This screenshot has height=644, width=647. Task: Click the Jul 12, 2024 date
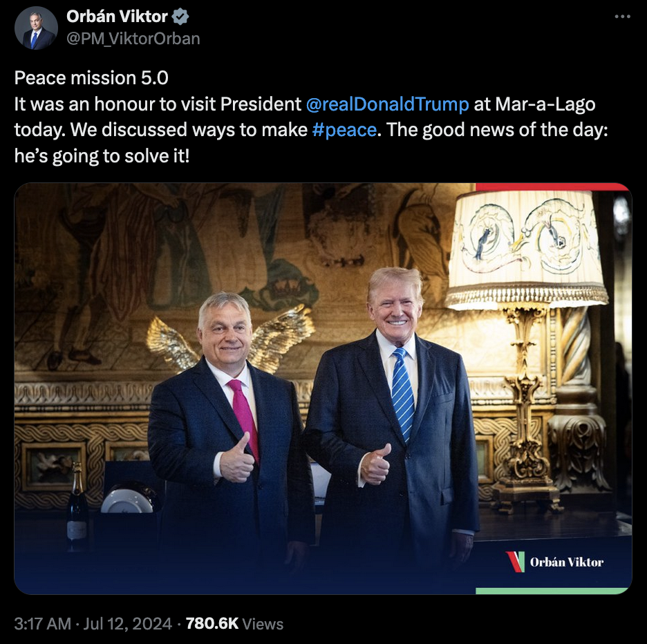coord(127,623)
